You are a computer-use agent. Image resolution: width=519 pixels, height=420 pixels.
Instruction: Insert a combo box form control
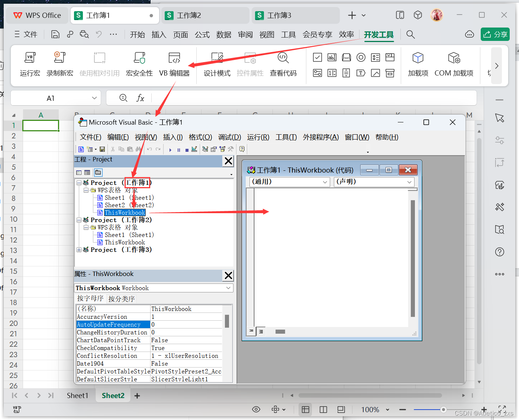(x=390, y=57)
